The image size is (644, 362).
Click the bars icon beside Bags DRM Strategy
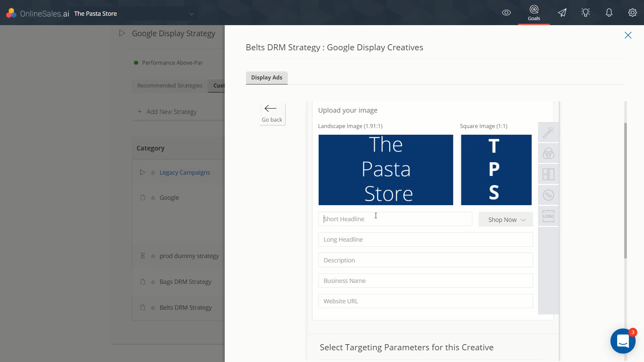tap(153, 282)
